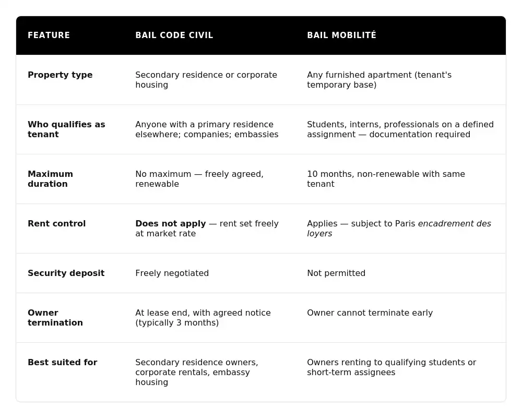522x420 pixels.
Task: Click the 10 months, non-renewable cell
Action: [x=385, y=179]
